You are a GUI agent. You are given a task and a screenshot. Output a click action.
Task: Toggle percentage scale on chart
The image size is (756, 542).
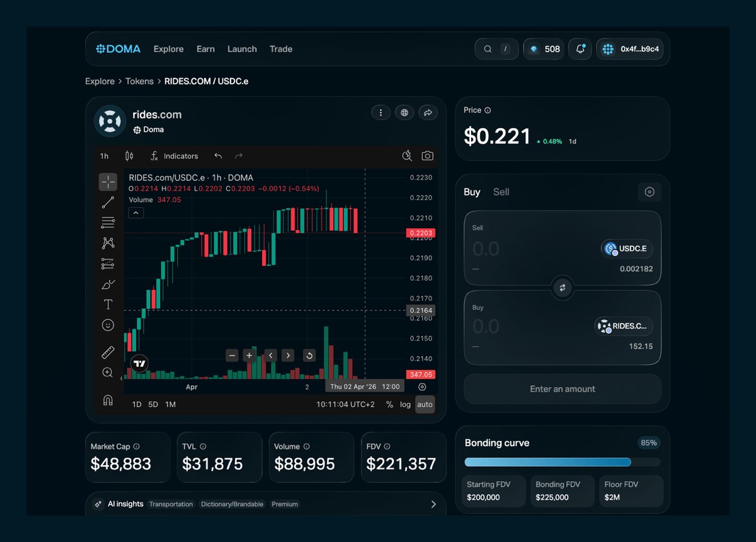tap(389, 405)
